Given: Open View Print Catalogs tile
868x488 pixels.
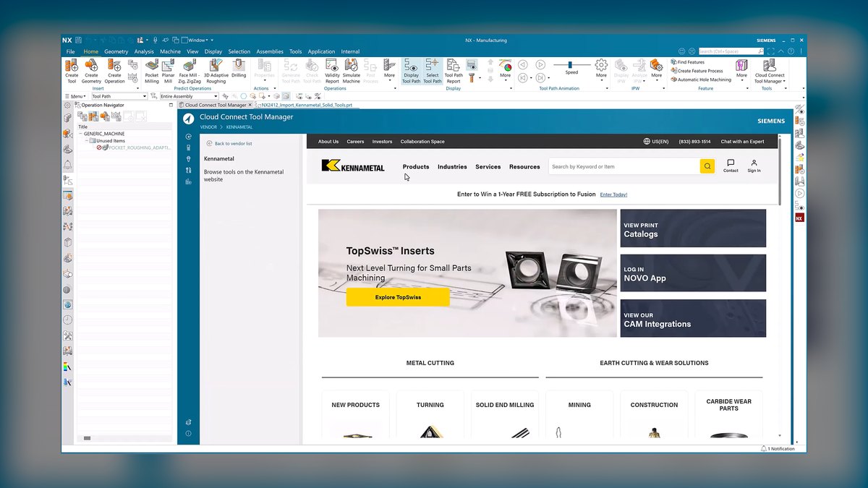Looking at the screenshot, I should coord(693,228).
